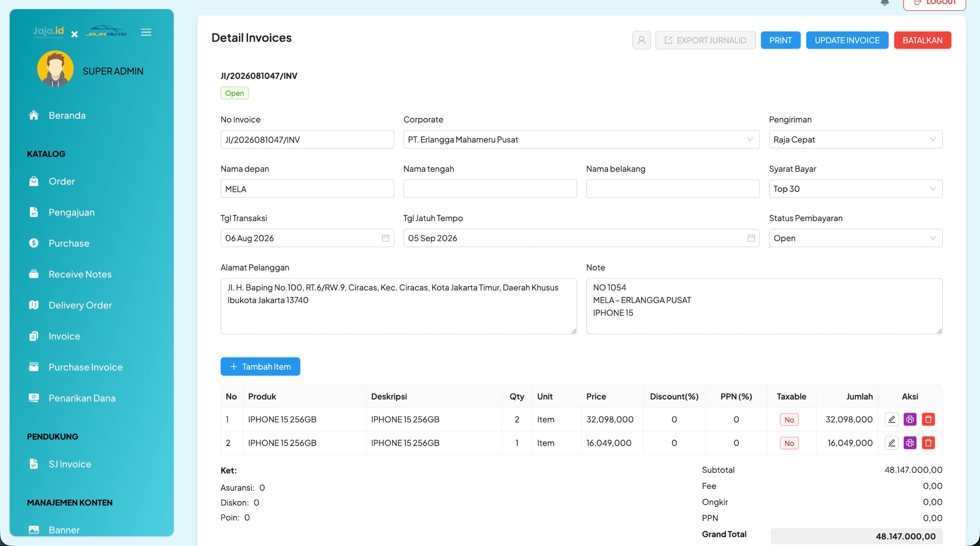
Task: Click the Banner image icon
Action: point(34,530)
